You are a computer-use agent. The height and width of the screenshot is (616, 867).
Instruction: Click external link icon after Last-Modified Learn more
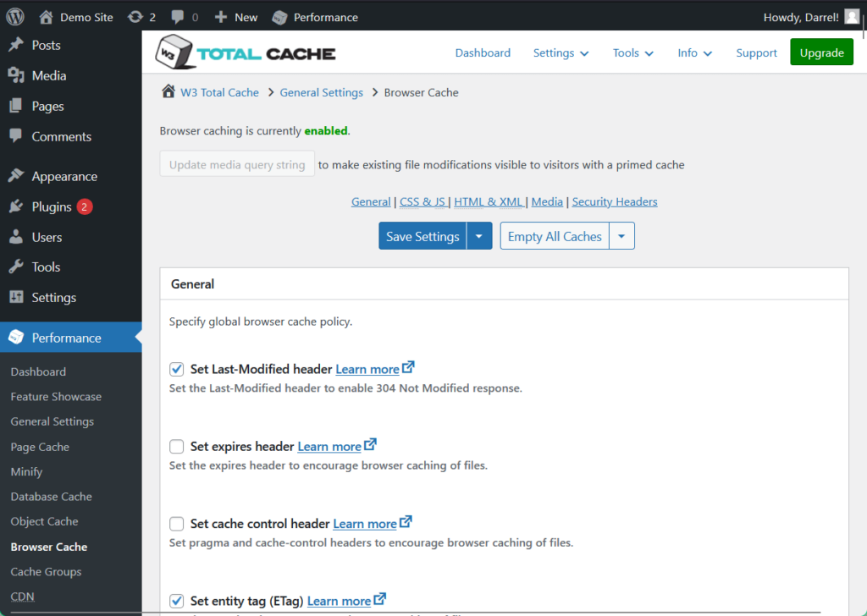pos(408,367)
